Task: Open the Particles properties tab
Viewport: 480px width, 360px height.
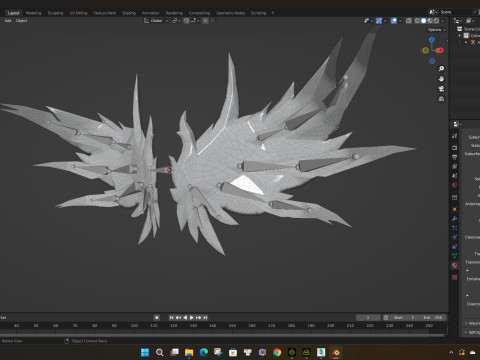Action: (x=455, y=228)
